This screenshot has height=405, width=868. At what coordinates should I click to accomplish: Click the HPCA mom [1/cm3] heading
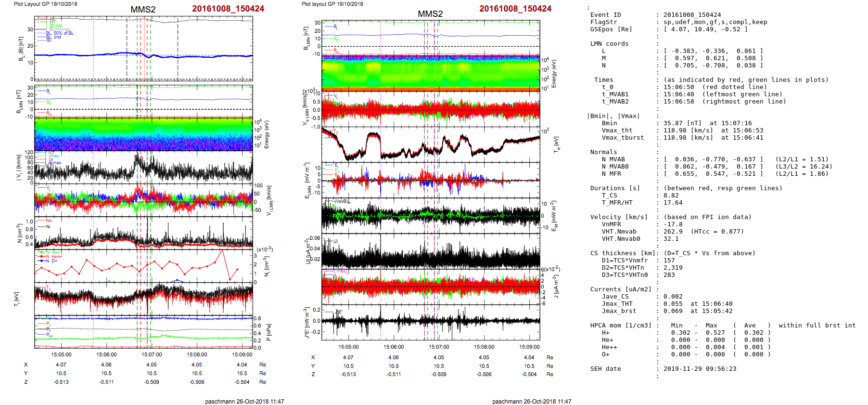pyautogui.click(x=620, y=326)
